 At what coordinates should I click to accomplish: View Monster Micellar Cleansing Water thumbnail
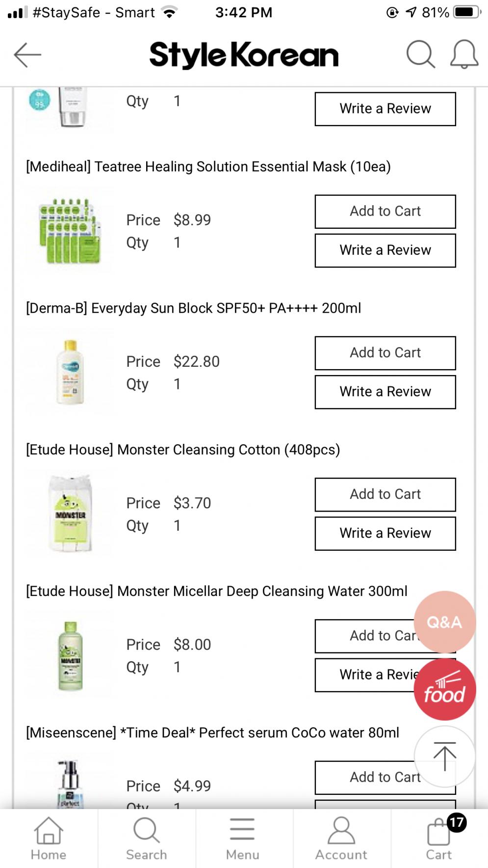point(70,655)
